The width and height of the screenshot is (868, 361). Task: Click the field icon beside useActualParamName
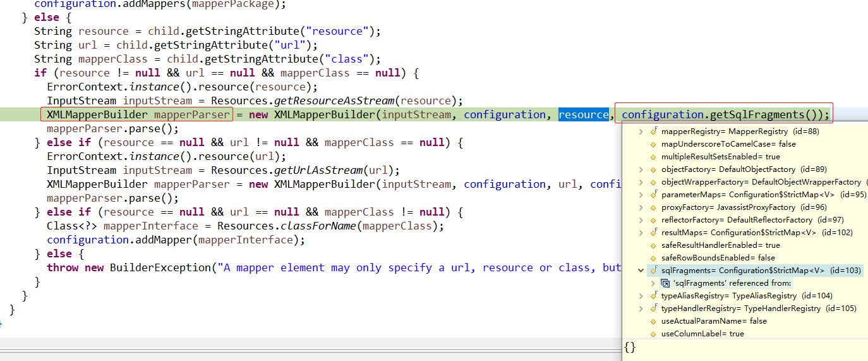point(654,321)
